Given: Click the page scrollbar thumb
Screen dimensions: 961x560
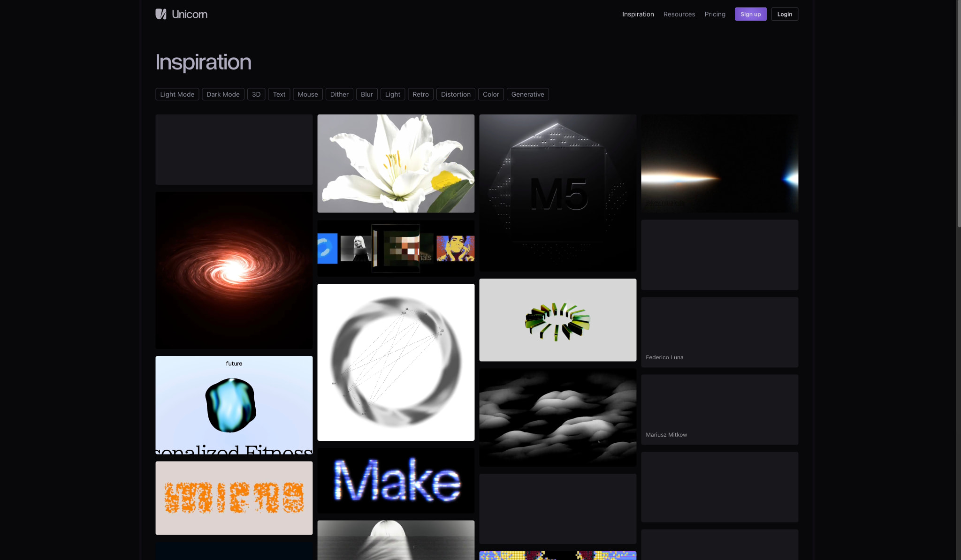Looking at the screenshot, I should tap(958, 114).
